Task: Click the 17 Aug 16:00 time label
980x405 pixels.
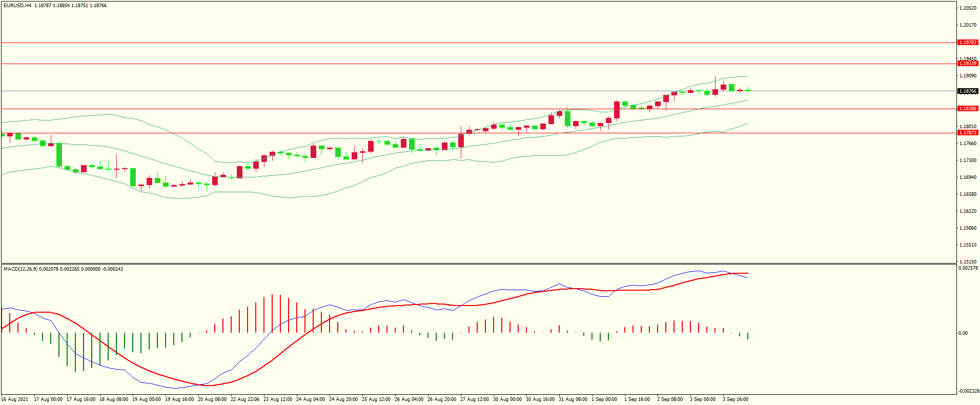Action: click(81, 399)
